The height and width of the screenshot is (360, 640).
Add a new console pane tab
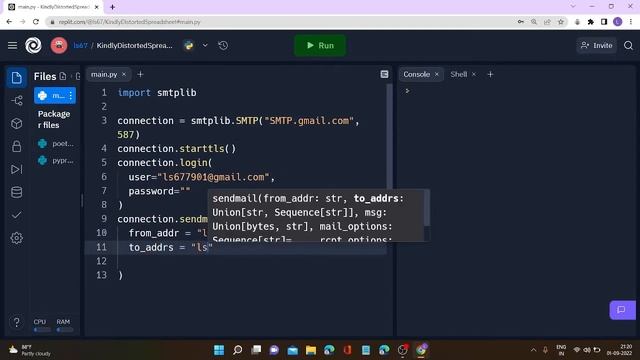click(x=490, y=74)
